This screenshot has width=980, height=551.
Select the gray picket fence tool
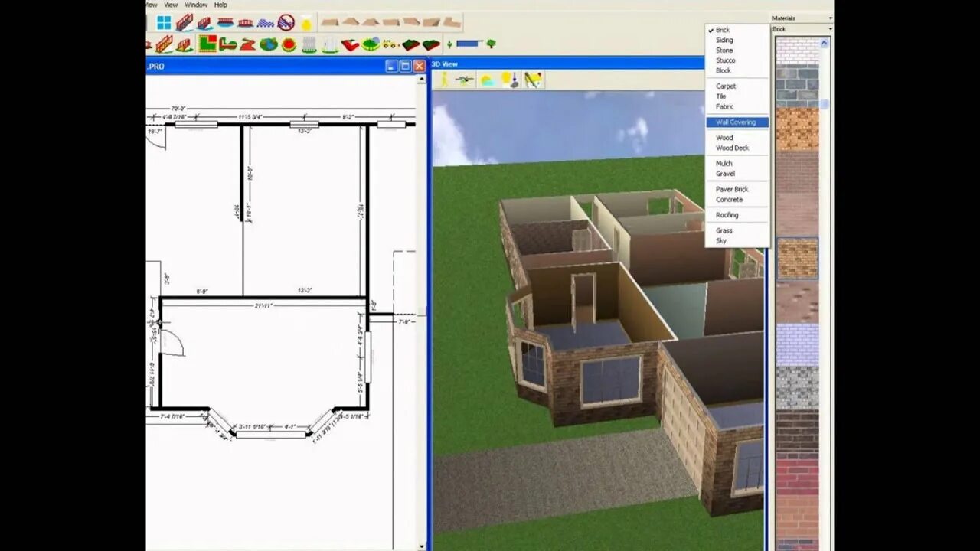coord(309,44)
